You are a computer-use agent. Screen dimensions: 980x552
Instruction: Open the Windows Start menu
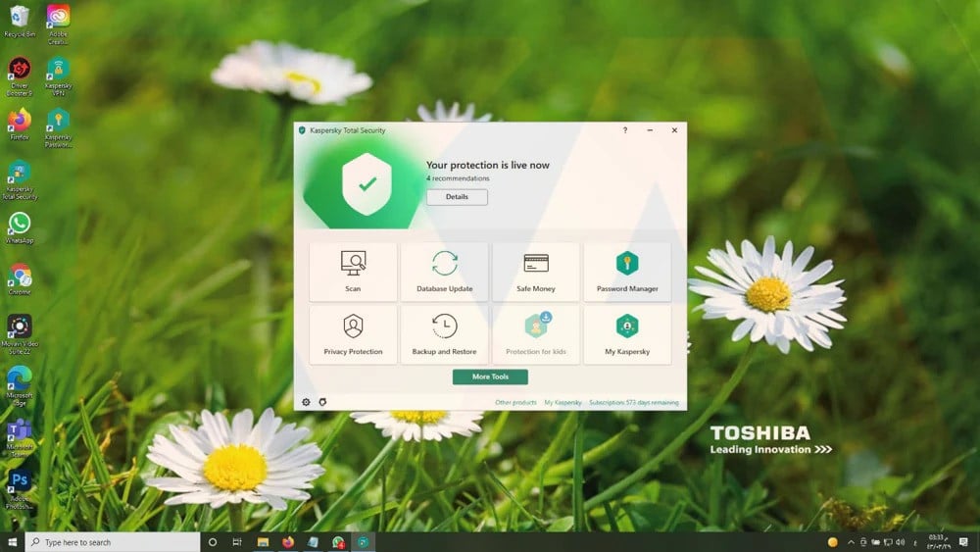click(13, 542)
